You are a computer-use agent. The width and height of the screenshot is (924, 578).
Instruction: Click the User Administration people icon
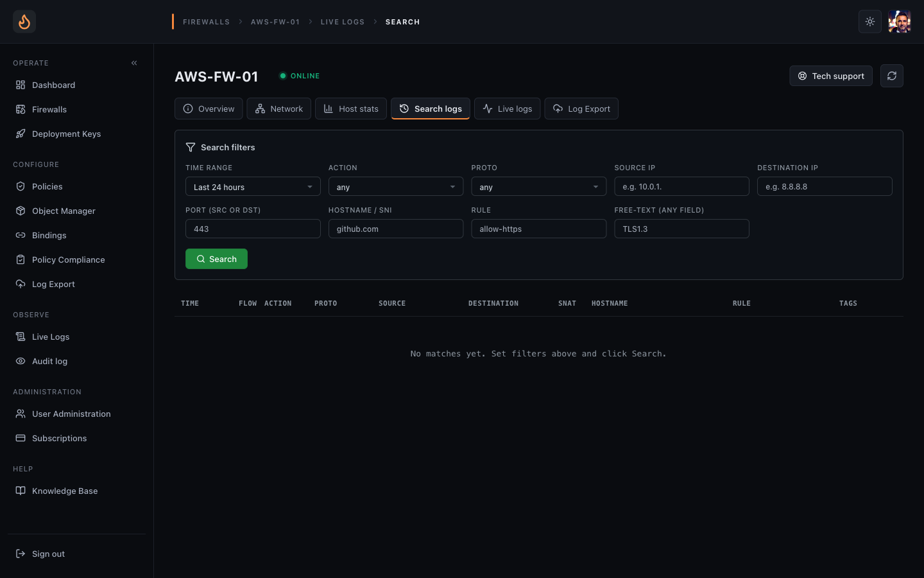coord(21,414)
